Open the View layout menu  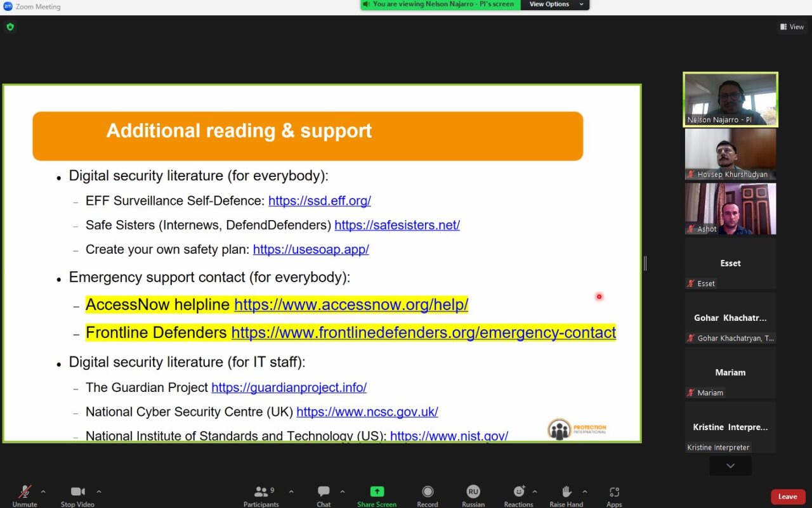792,27
